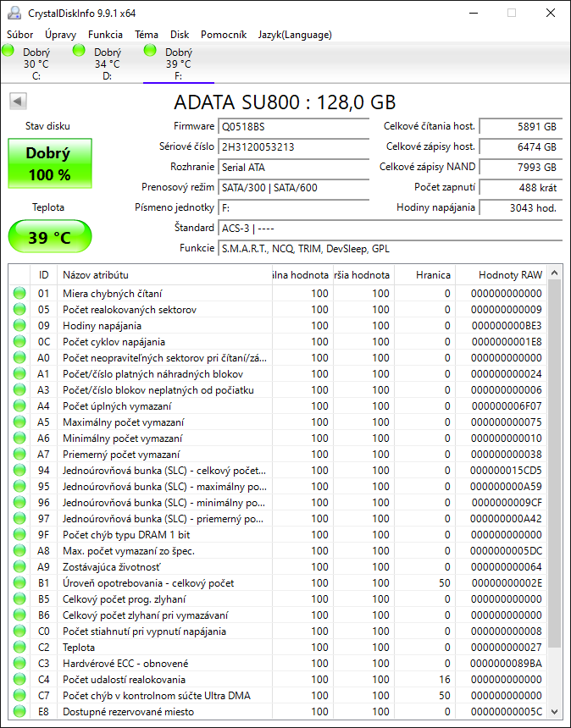The width and height of the screenshot is (571, 728).
Task: Go to previous disk with the left arrow button
Action: click(18, 101)
